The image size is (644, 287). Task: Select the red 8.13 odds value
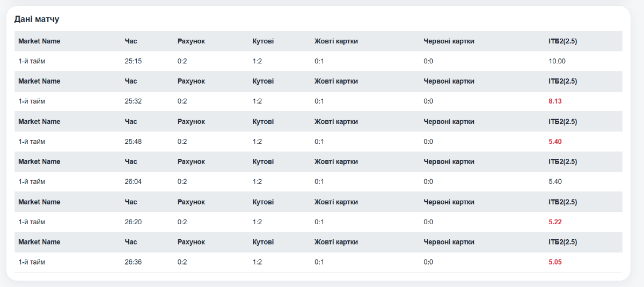[555, 101]
